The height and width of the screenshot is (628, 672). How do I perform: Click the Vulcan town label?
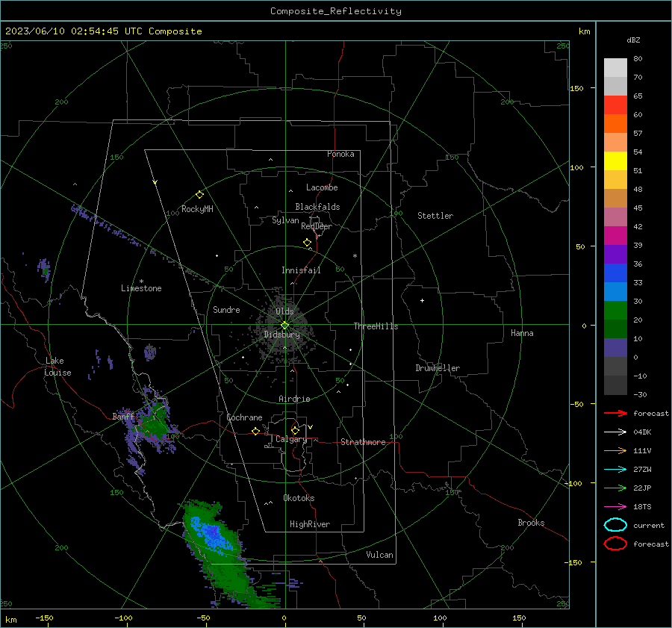[379, 555]
